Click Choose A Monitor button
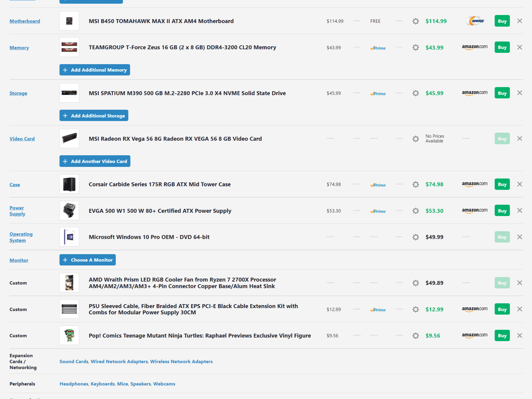532x399 pixels. (88, 260)
